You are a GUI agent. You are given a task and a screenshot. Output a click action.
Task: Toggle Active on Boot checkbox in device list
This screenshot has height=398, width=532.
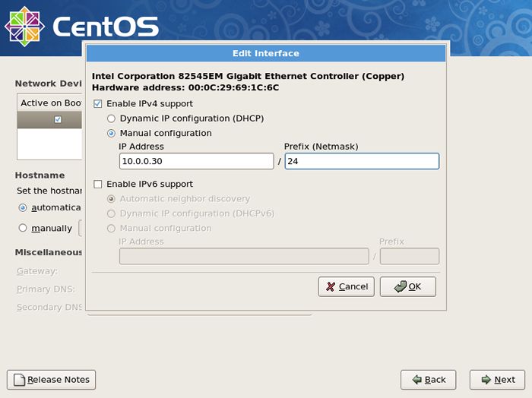[x=58, y=119]
